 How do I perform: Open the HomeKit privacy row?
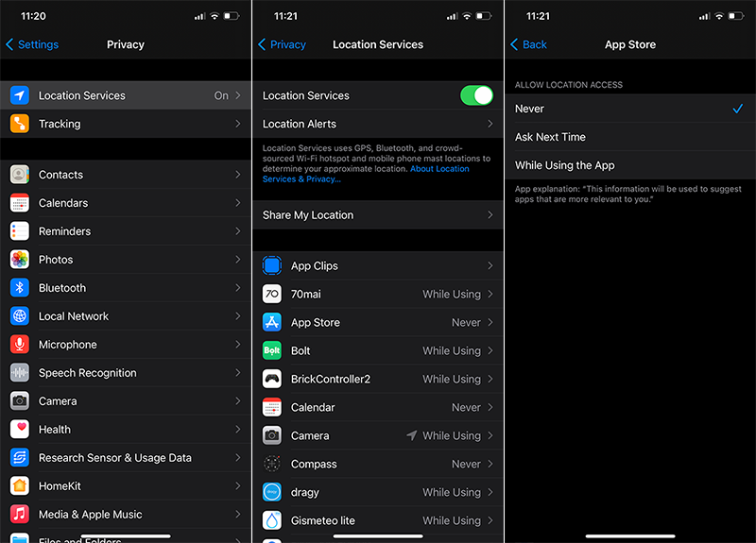coord(126,485)
